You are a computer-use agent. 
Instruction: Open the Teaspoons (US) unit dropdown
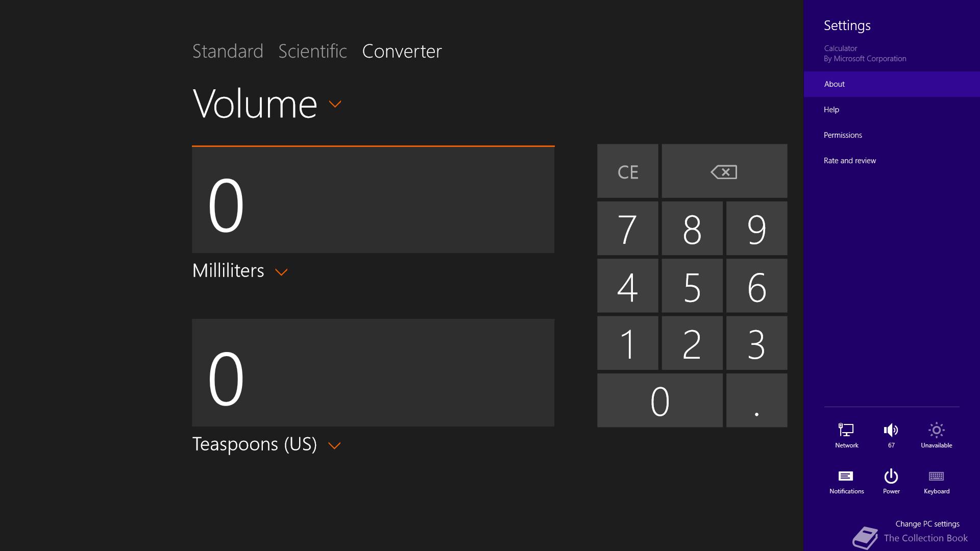tap(266, 444)
